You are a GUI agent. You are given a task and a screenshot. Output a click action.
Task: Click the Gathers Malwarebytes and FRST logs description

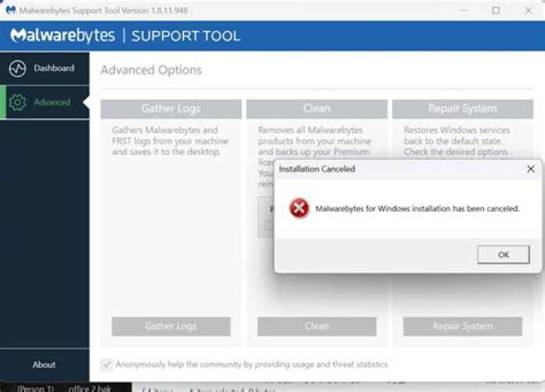click(x=170, y=141)
